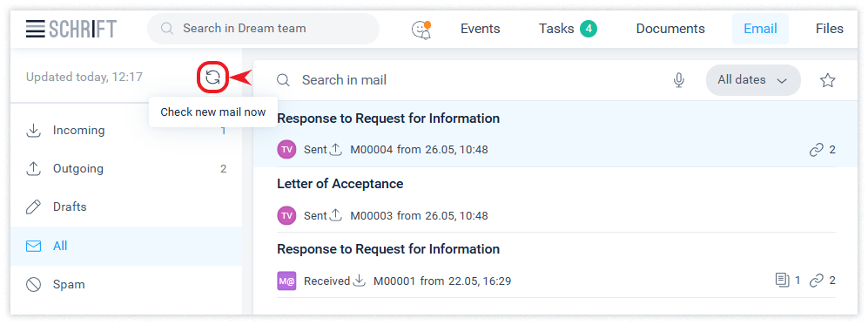Image resolution: width=868 pixels, height=325 pixels.
Task: Switch to the Events tab
Action: click(480, 29)
